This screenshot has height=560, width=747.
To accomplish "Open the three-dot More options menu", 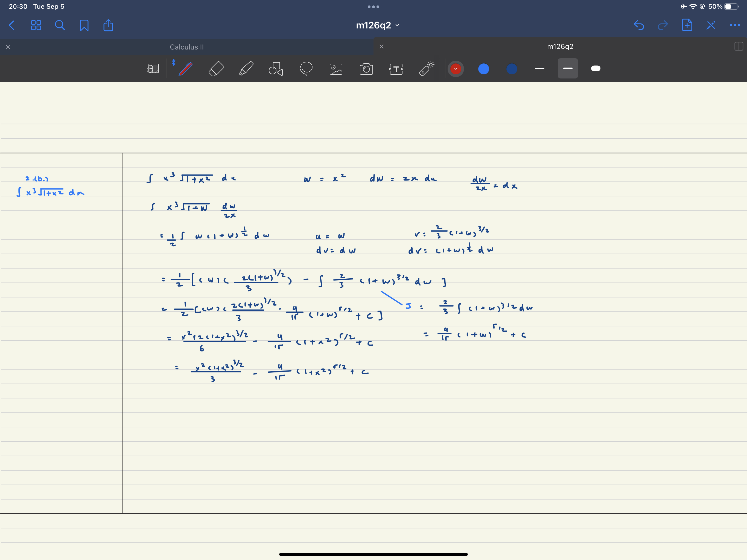I will pyautogui.click(x=735, y=25).
